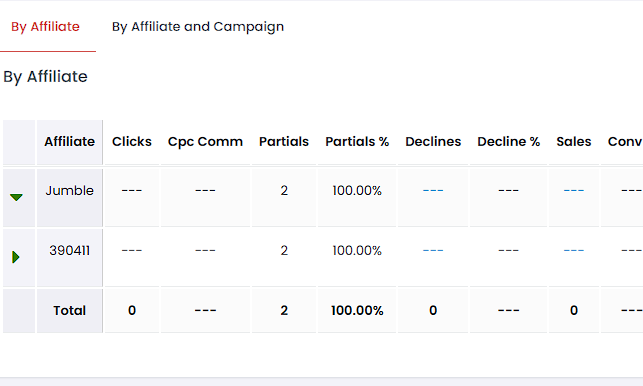
Task: Open 390411 sales link
Action: click(574, 251)
